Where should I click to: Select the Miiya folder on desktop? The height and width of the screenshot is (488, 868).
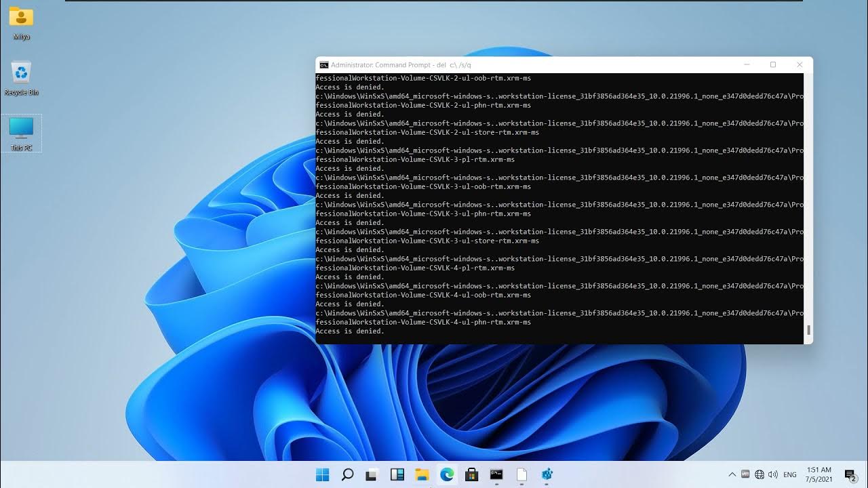point(21,24)
